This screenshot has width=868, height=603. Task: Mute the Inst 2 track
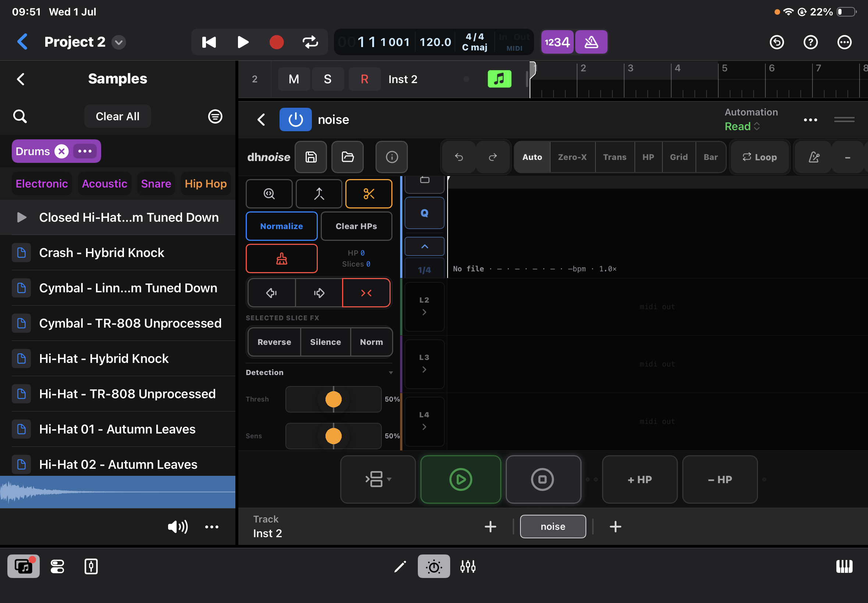(x=294, y=79)
